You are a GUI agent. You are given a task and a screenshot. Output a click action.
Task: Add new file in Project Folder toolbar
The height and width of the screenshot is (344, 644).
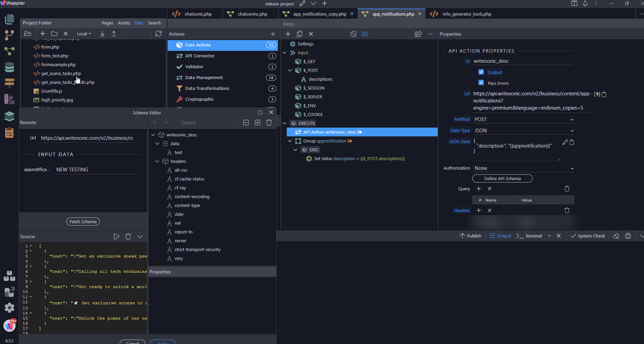point(42,34)
